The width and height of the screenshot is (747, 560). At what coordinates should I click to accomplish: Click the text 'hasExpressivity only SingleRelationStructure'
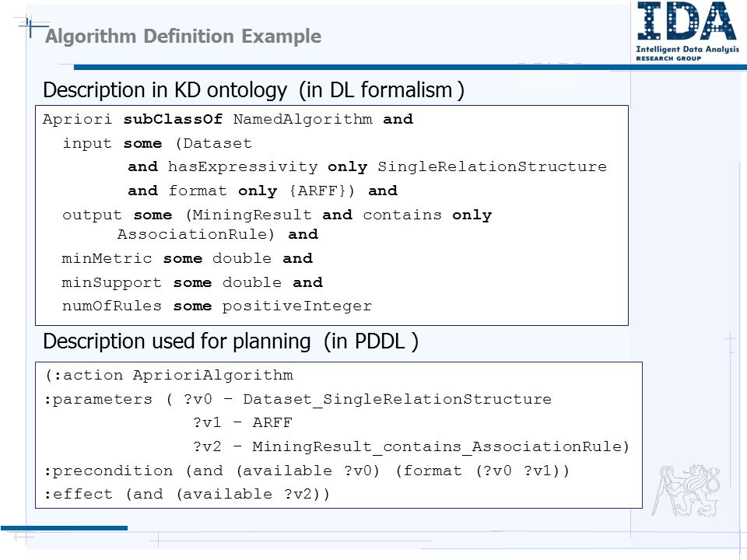(388, 166)
